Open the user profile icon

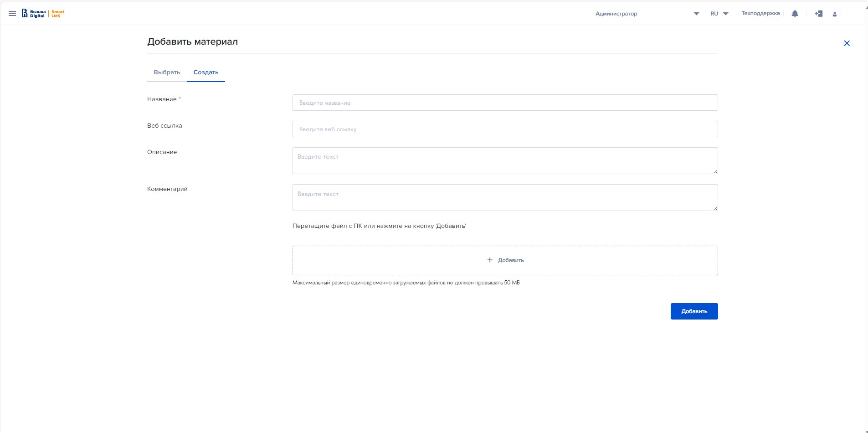pyautogui.click(x=834, y=14)
